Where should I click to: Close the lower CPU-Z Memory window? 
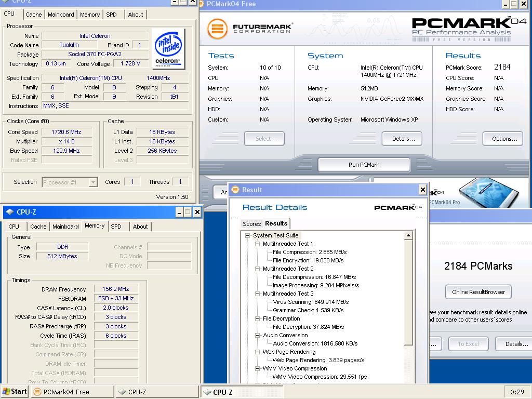tap(197, 212)
